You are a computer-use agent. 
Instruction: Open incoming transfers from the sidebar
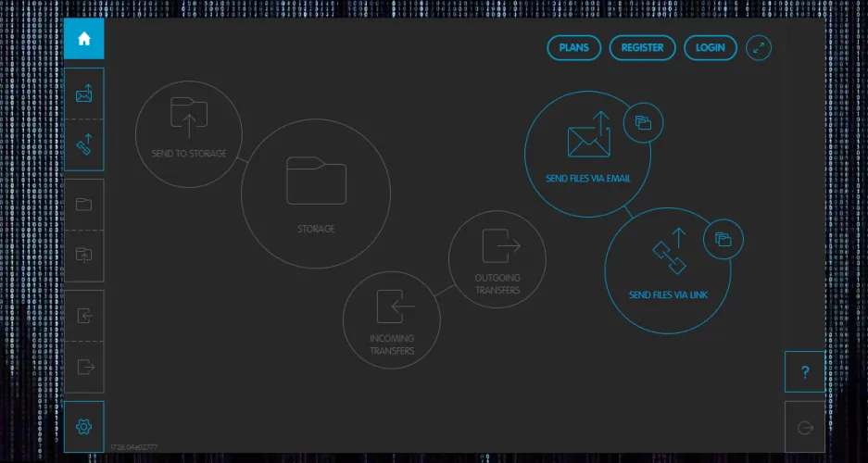point(84,316)
